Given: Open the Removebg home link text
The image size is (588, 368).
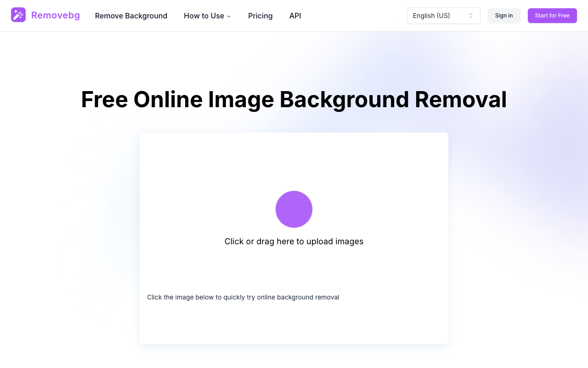Looking at the screenshot, I should tap(56, 16).
